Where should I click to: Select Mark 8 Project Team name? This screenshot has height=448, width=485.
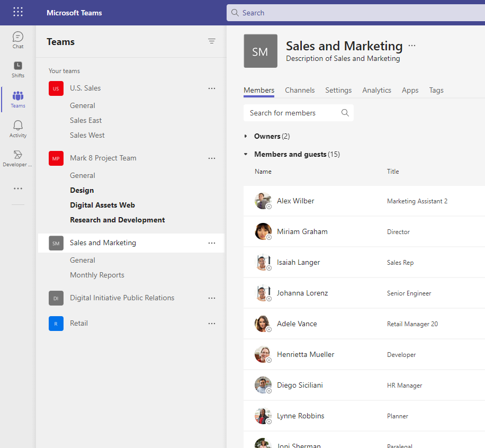pos(103,158)
